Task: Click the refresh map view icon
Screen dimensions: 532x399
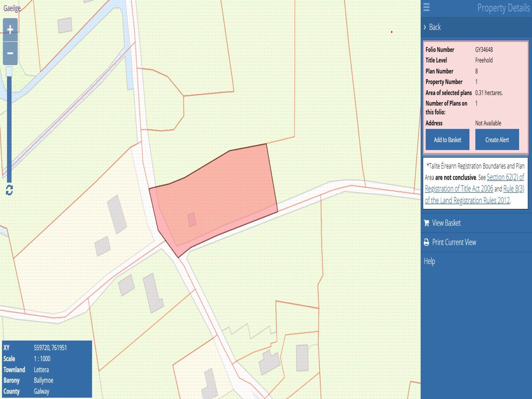Action: coord(9,190)
